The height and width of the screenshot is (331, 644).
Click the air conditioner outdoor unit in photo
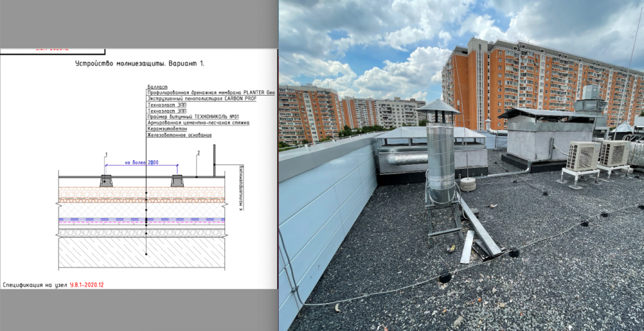(583, 157)
